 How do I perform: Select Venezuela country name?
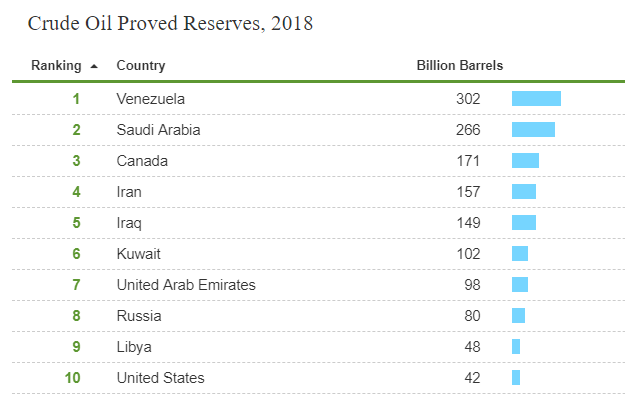click(151, 99)
